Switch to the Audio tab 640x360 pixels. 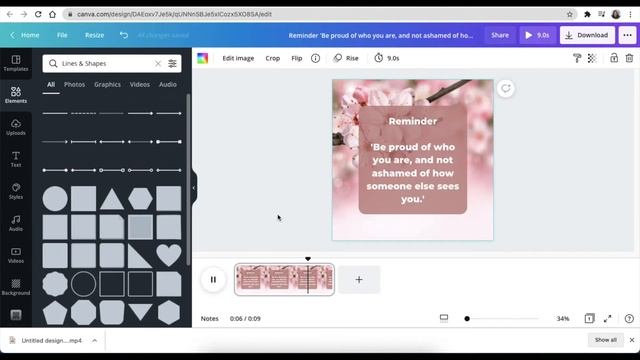click(168, 85)
